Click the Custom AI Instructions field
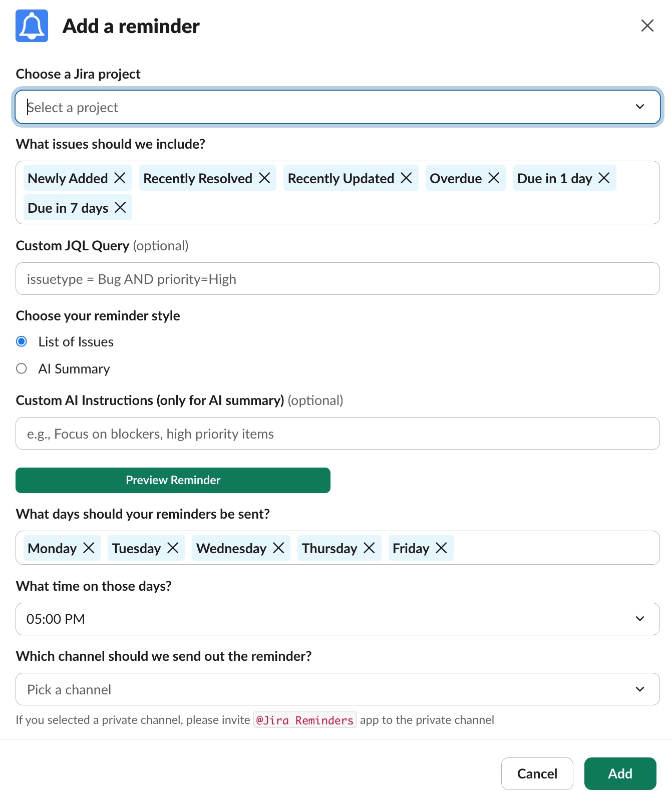The image size is (672, 803). pyautogui.click(x=337, y=434)
